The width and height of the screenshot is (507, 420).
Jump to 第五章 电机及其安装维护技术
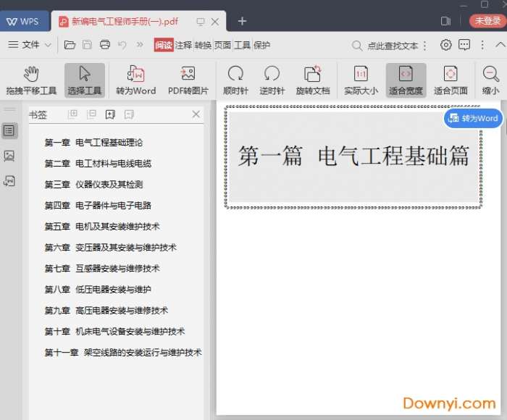[102, 227]
